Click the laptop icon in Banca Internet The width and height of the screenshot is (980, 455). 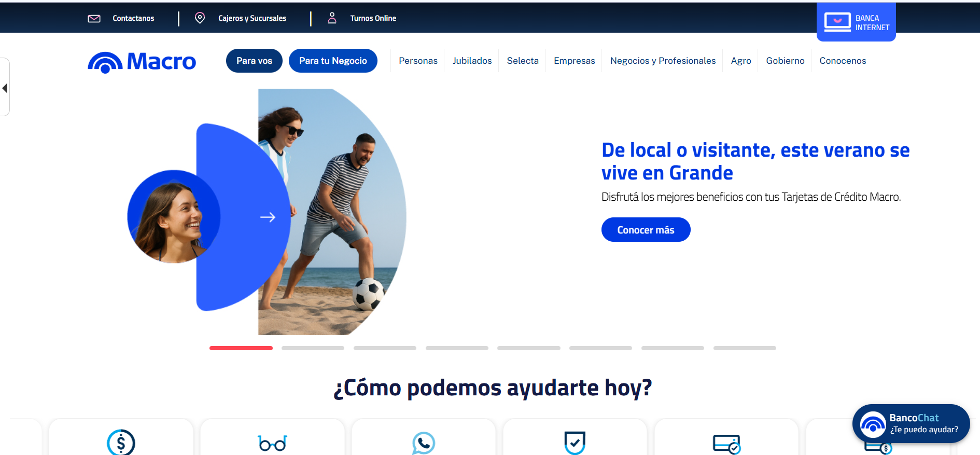[837, 22]
